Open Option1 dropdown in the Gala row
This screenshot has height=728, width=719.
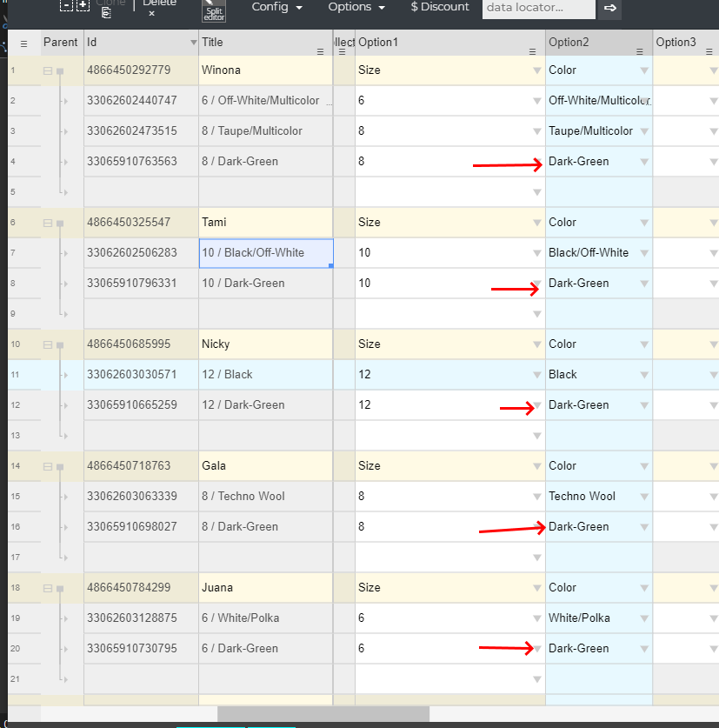pyautogui.click(x=536, y=466)
